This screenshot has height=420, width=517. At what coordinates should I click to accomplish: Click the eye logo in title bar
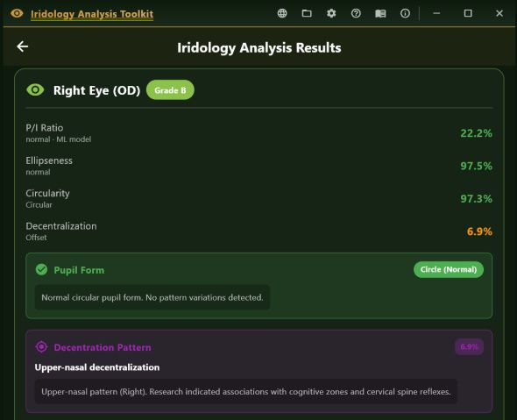click(x=17, y=13)
